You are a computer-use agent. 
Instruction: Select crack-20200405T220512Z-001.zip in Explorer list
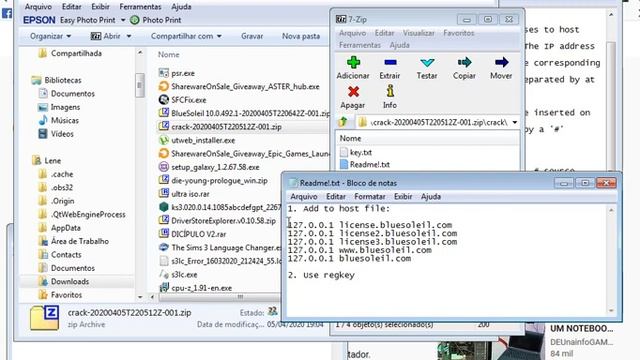click(x=220, y=127)
